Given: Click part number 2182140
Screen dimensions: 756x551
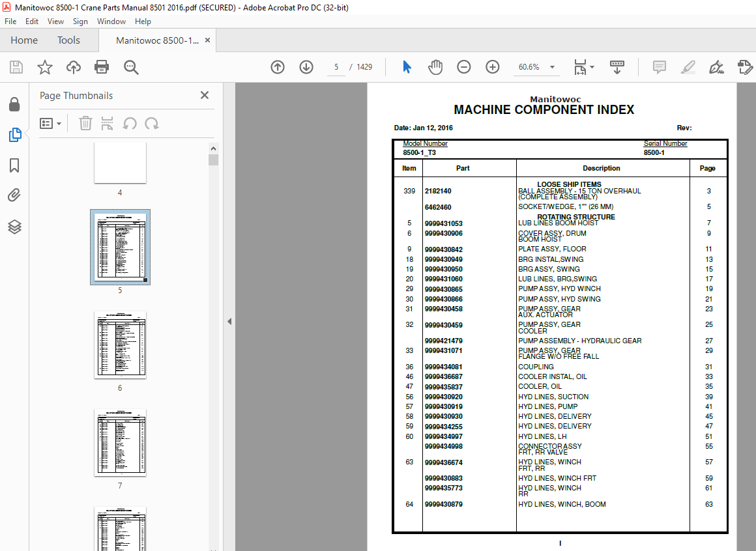Looking at the screenshot, I should coord(438,191).
